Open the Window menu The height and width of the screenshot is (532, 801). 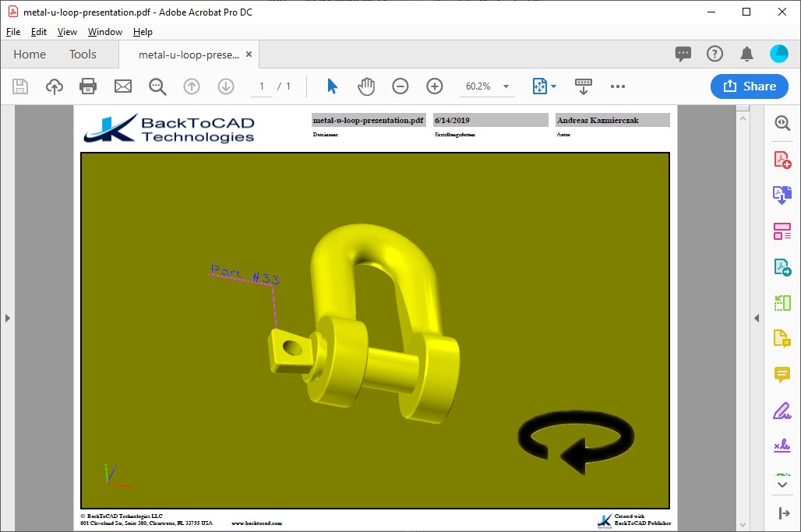click(105, 32)
